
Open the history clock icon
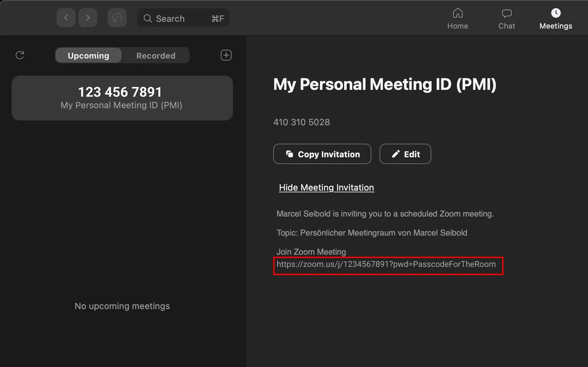tap(117, 18)
